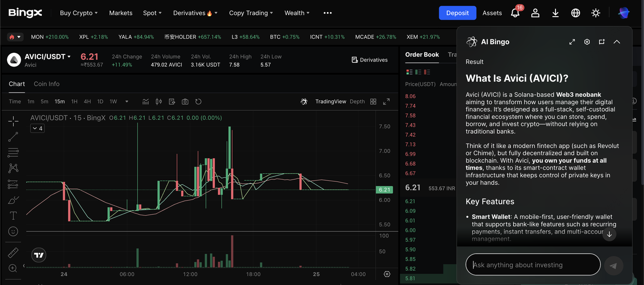Select the 1H timeframe interval
Viewport: 644px width, 285px height.
pos(74,102)
